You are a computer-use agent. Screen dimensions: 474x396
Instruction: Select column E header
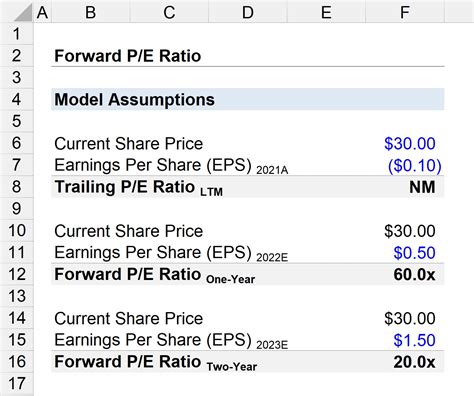326,12
